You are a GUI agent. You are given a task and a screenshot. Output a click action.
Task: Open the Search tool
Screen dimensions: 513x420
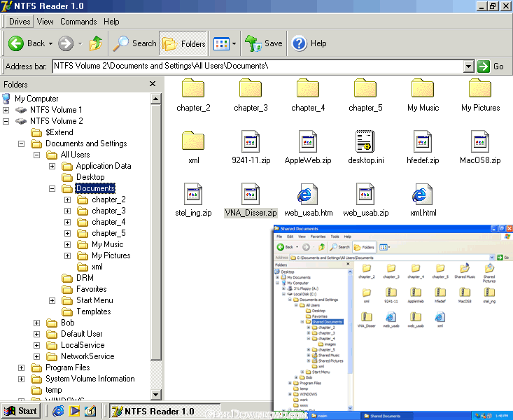(134, 43)
